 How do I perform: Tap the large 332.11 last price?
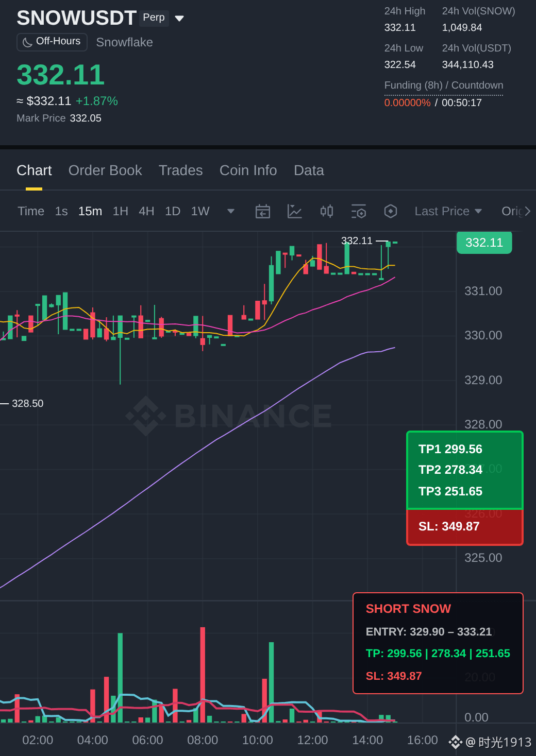[x=61, y=75]
